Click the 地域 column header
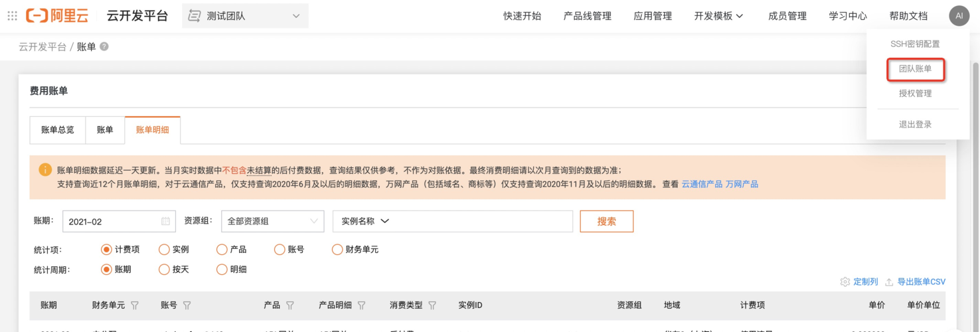Viewport: 980px width, 332px height. [672, 305]
